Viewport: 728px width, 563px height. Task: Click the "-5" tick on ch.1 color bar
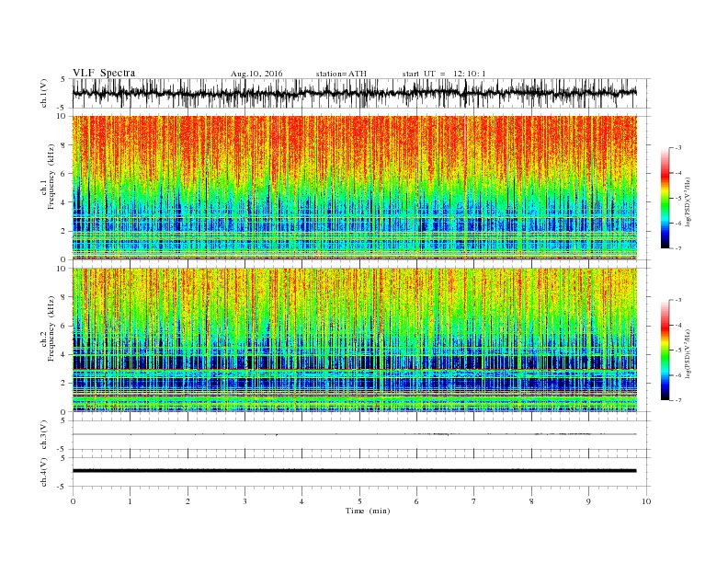[677, 199]
